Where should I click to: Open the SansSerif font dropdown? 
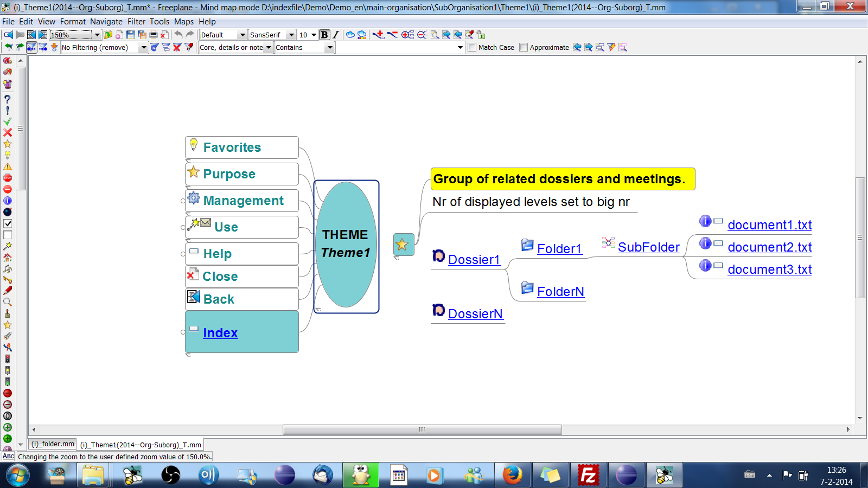[291, 35]
